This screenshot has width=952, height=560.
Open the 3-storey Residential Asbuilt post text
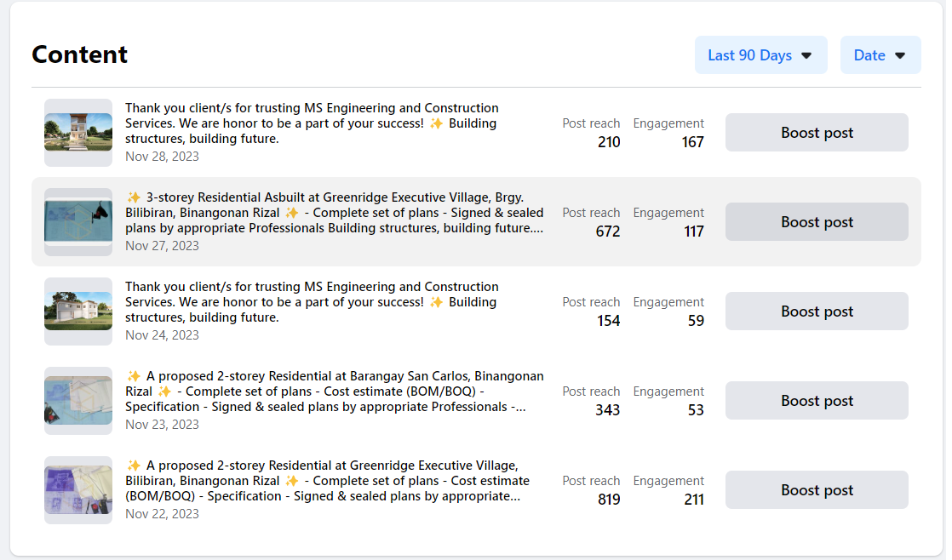(x=334, y=213)
